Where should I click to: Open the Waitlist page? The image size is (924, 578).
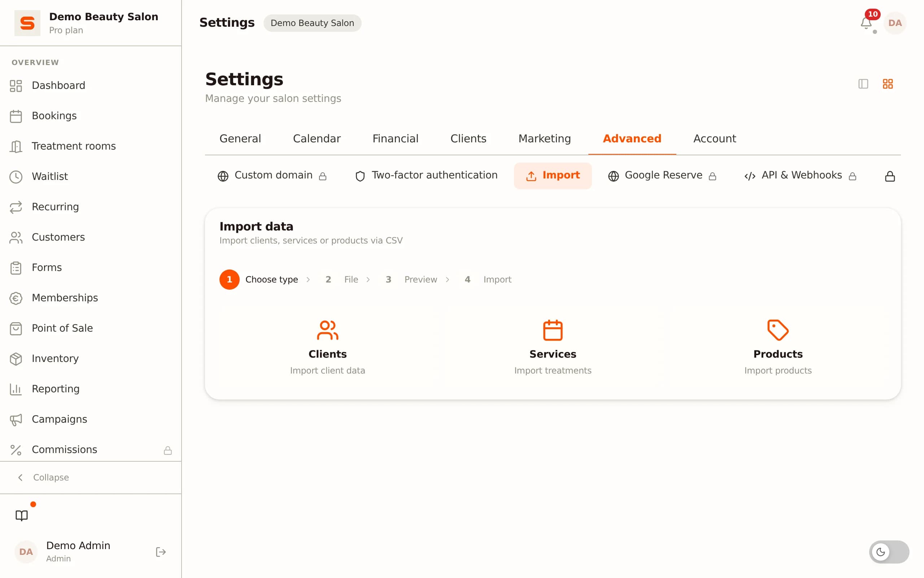[91, 176]
